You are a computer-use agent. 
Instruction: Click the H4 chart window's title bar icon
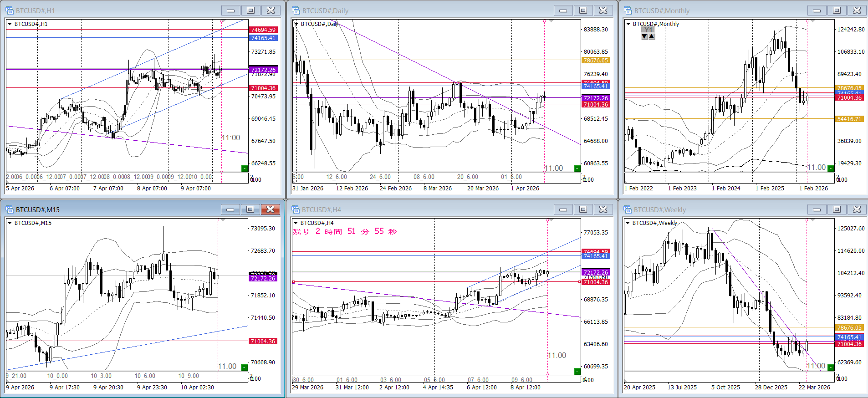pos(296,209)
